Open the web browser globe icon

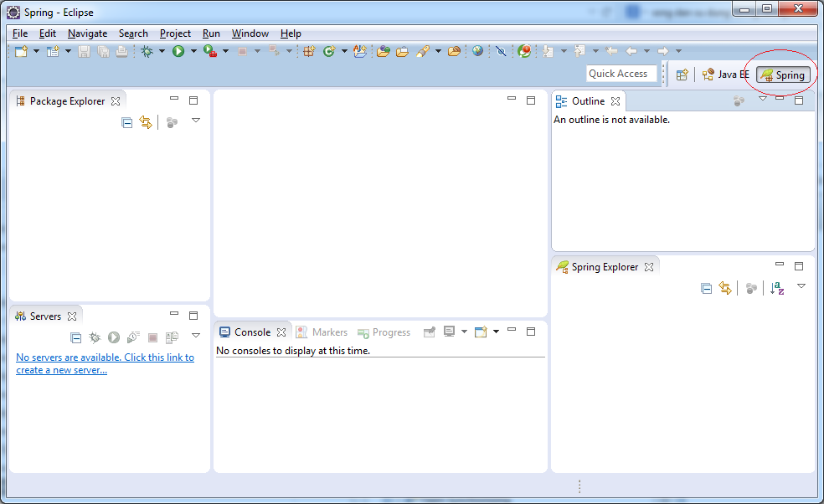tap(477, 51)
